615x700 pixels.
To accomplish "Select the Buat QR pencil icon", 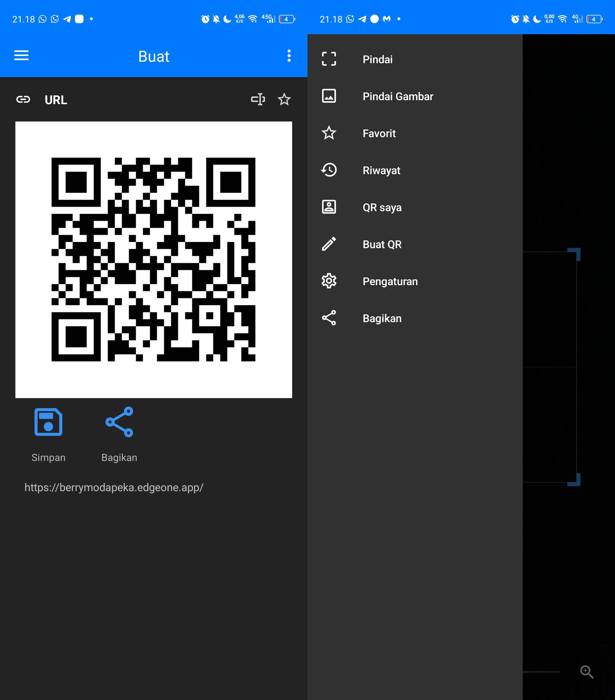I will [x=329, y=244].
